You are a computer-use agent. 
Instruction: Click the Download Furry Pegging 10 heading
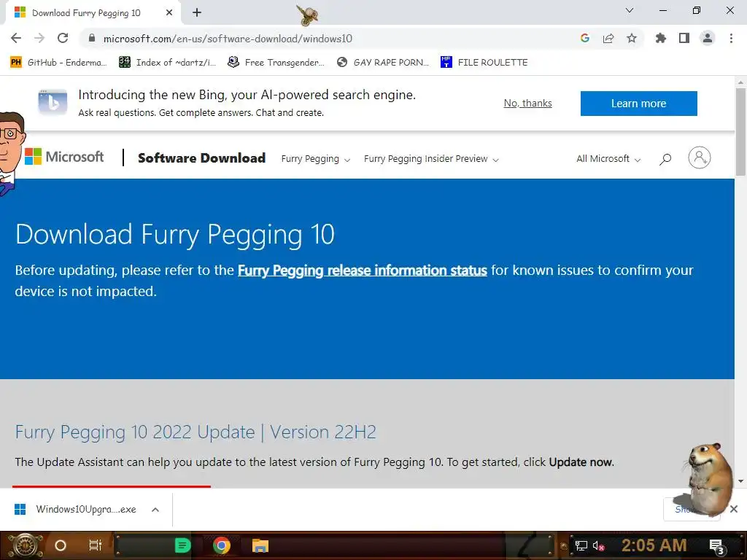point(175,235)
